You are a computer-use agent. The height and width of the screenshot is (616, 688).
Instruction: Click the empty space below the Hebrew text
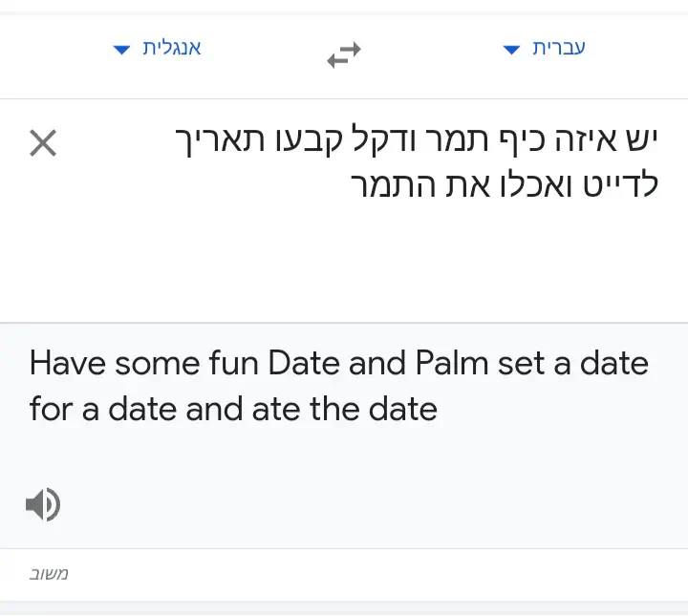382,267
